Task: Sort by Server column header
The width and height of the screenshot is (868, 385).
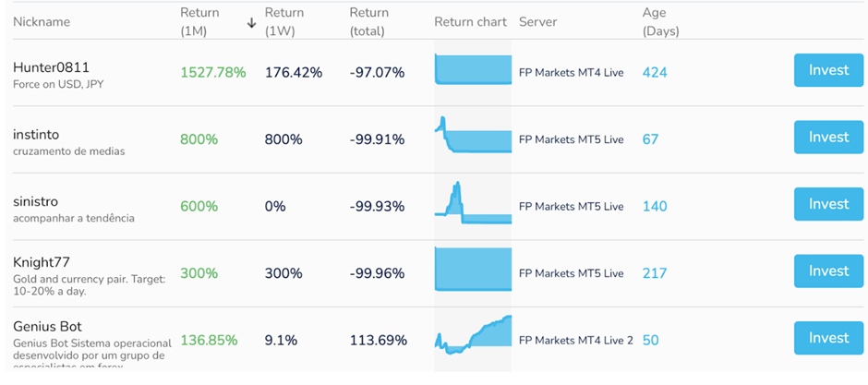Action: coord(538,22)
